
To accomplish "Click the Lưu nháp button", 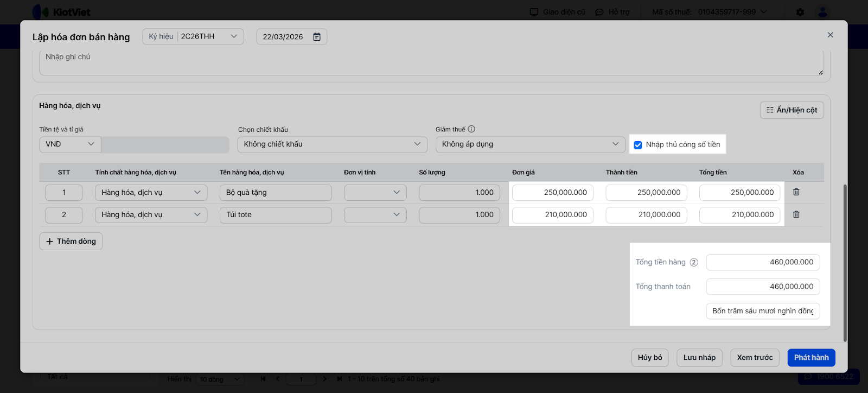I will [x=699, y=358].
